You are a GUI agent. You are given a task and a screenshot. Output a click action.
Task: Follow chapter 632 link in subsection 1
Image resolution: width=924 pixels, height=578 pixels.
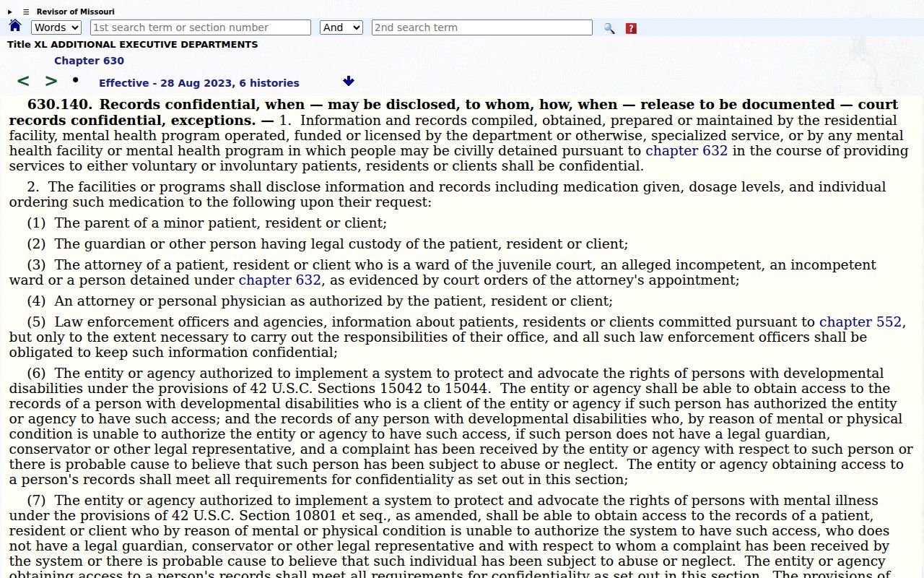pyautogui.click(x=687, y=151)
